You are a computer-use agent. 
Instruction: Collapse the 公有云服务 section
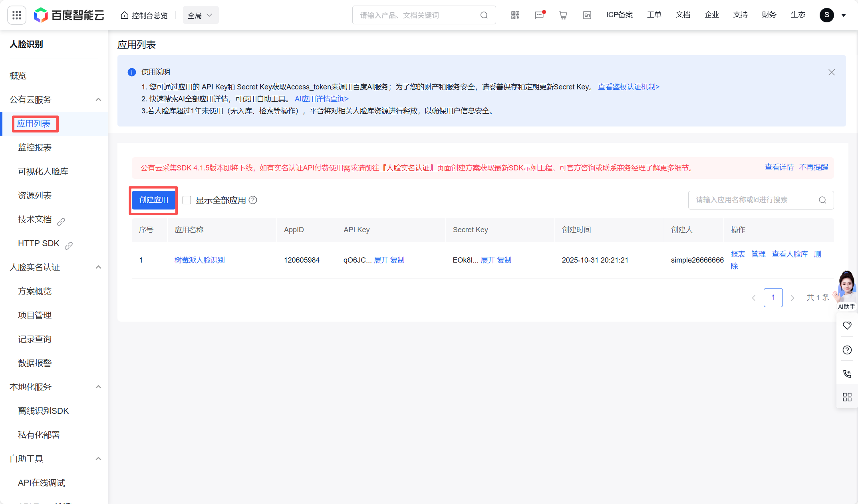click(x=98, y=99)
